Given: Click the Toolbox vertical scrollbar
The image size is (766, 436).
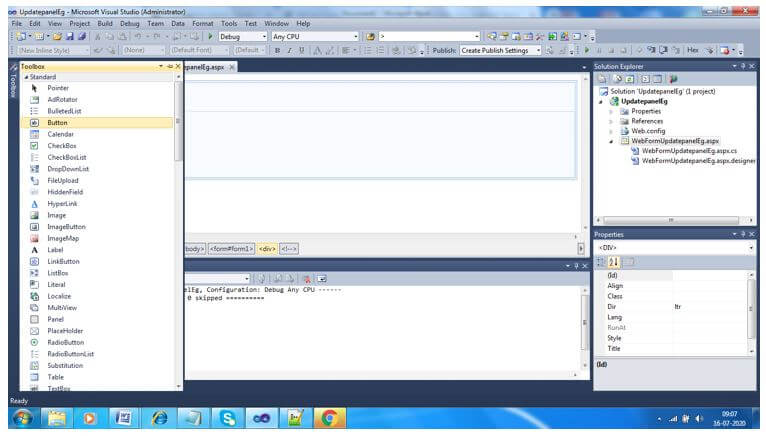Looking at the screenshot, I should tap(178, 122).
